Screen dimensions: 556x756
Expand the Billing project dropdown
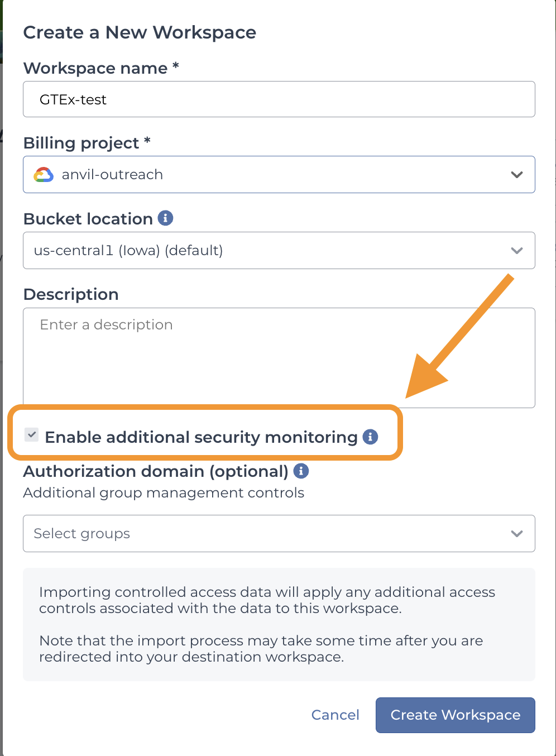(x=517, y=174)
